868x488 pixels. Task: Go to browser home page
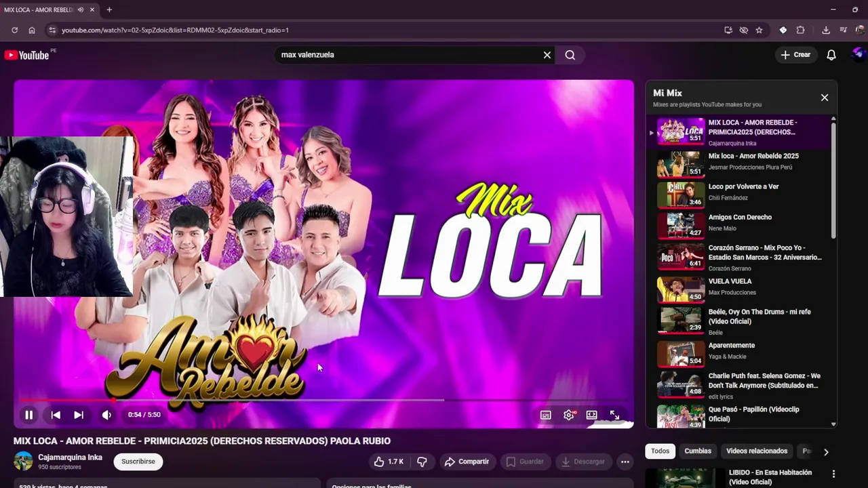tap(32, 30)
